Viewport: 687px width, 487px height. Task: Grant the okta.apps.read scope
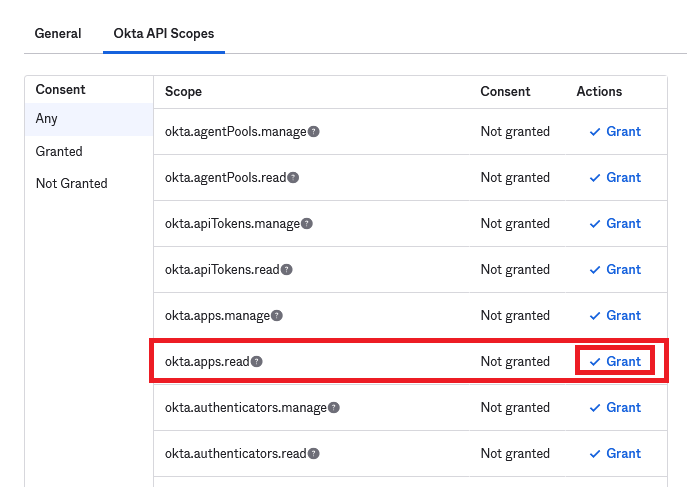pos(615,362)
